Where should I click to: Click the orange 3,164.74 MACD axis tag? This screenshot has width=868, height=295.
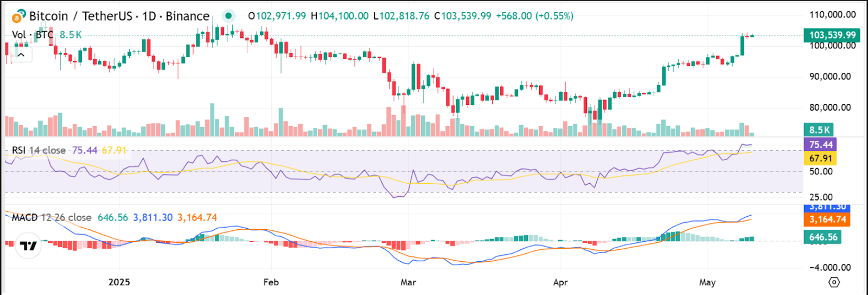click(827, 219)
